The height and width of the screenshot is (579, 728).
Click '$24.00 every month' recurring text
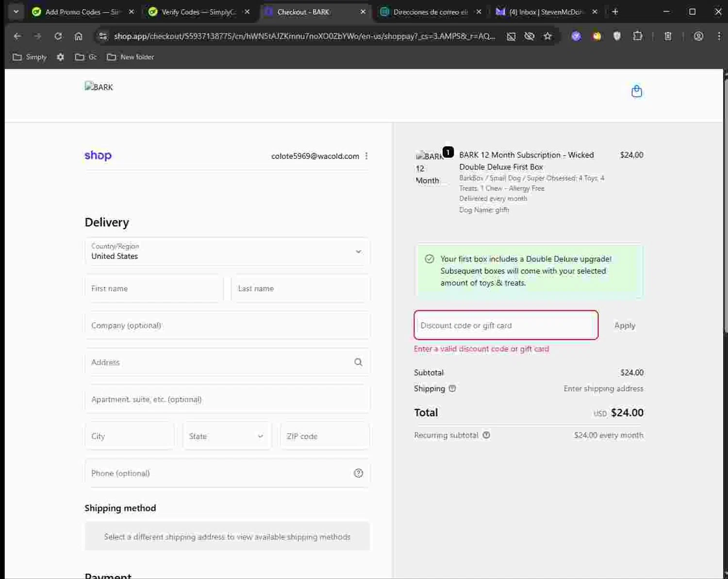click(x=609, y=435)
